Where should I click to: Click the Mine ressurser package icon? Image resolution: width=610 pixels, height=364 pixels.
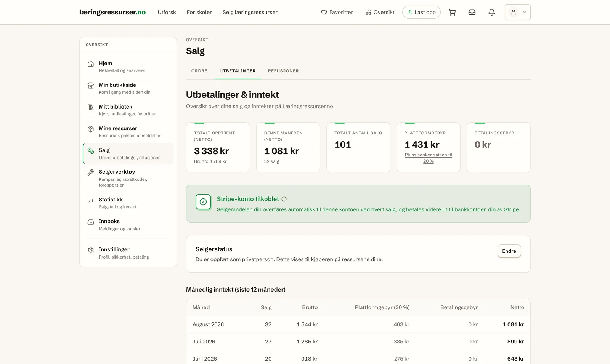pyautogui.click(x=91, y=129)
